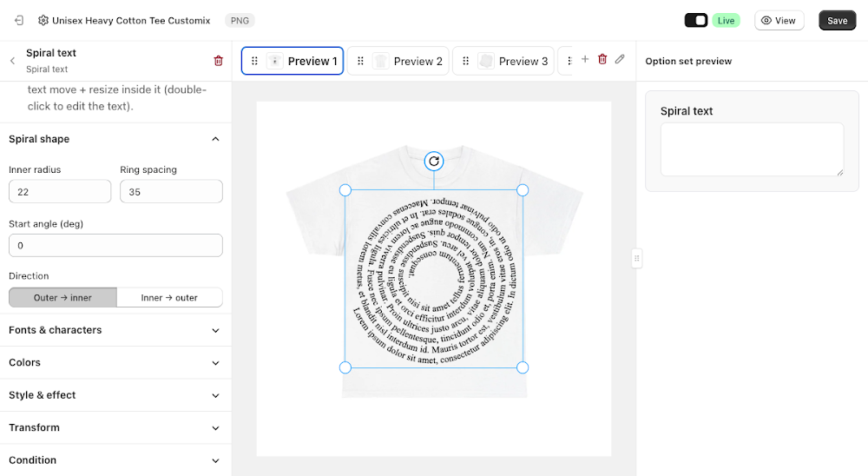Expand the Colors section

tap(115, 362)
